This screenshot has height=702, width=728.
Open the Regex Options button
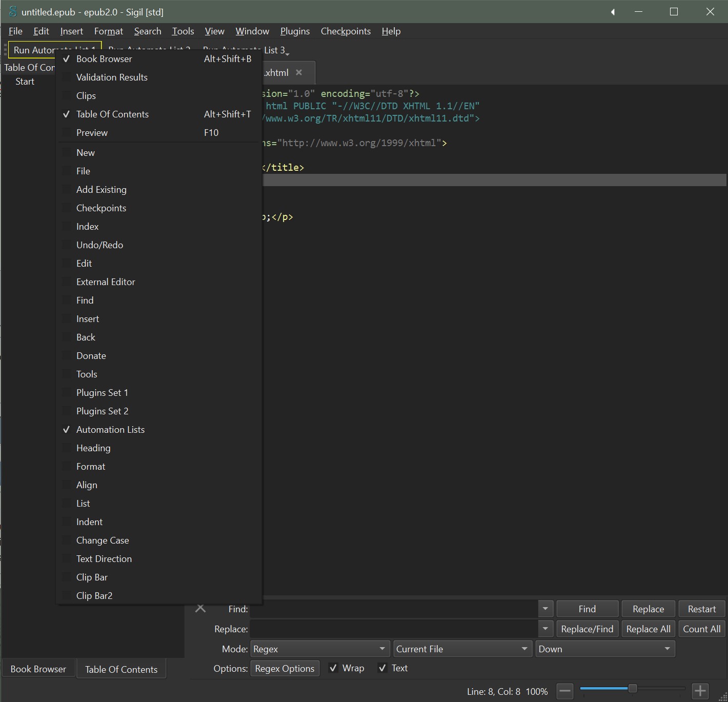285,668
